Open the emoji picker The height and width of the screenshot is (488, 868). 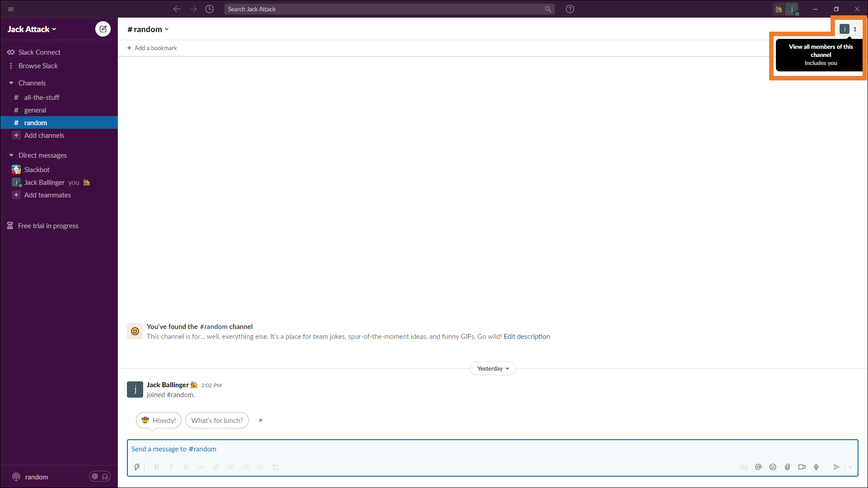pos(773,467)
